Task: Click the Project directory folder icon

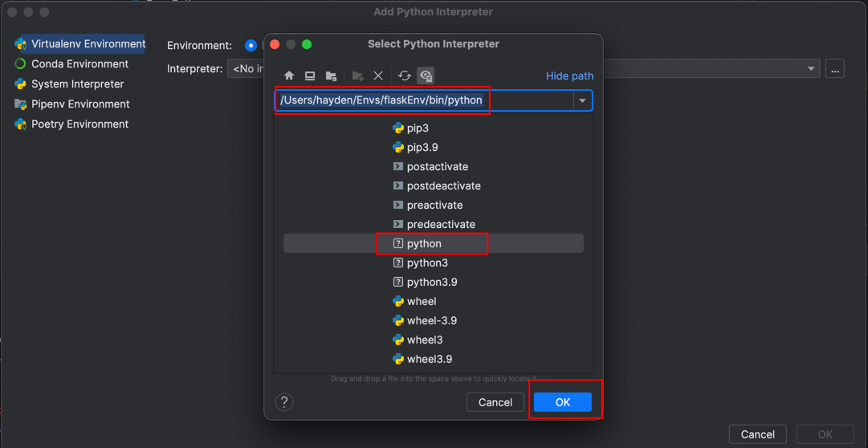Action: coord(331,75)
